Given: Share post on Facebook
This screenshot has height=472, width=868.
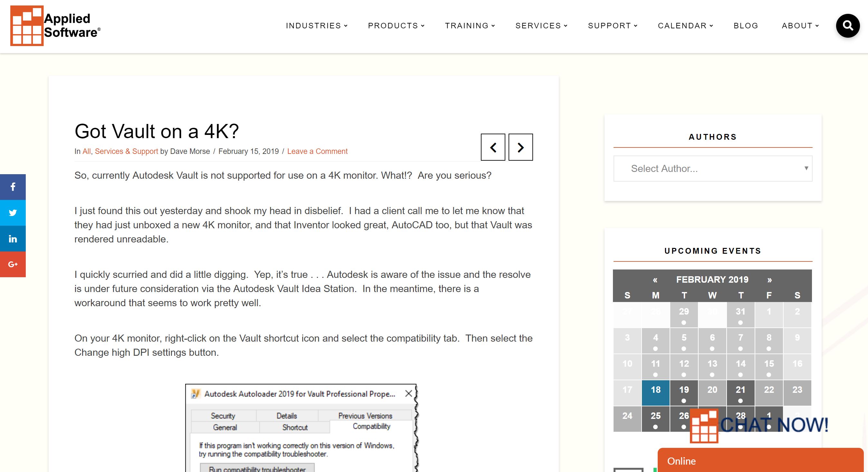Looking at the screenshot, I should pyautogui.click(x=13, y=187).
